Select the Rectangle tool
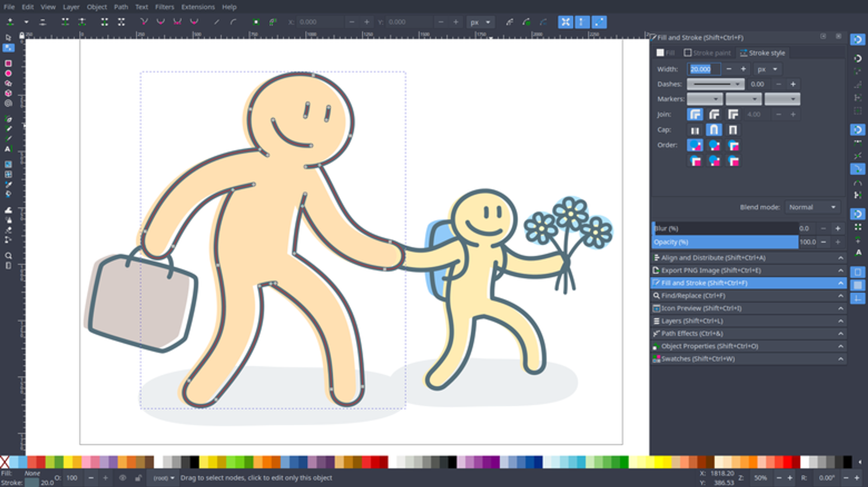 click(8, 64)
